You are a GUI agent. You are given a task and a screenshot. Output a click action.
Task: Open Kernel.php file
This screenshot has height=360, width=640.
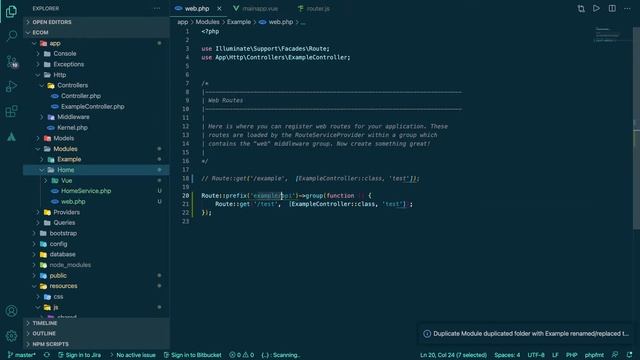[x=96, y=127]
